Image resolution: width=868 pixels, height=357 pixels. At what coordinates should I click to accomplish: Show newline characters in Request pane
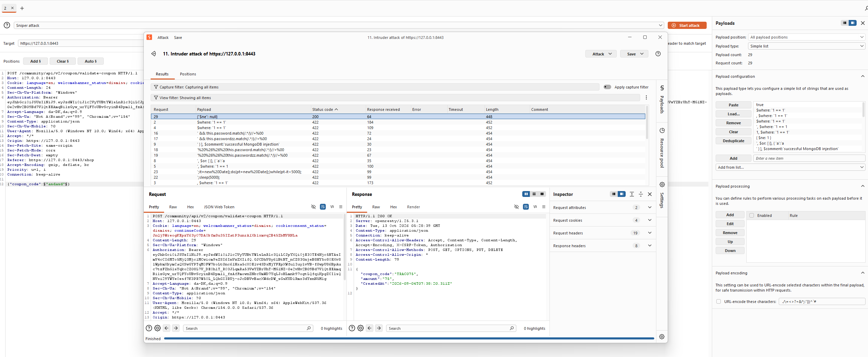[x=332, y=207]
